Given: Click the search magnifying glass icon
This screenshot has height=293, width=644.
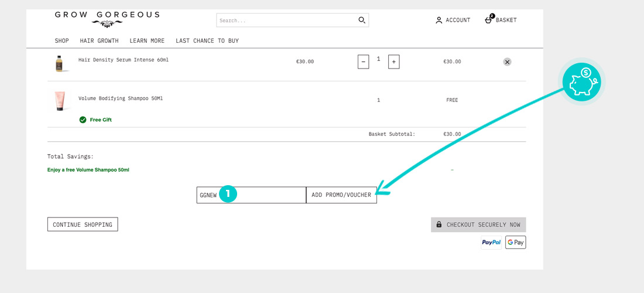Looking at the screenshot, I should (362, 21).
